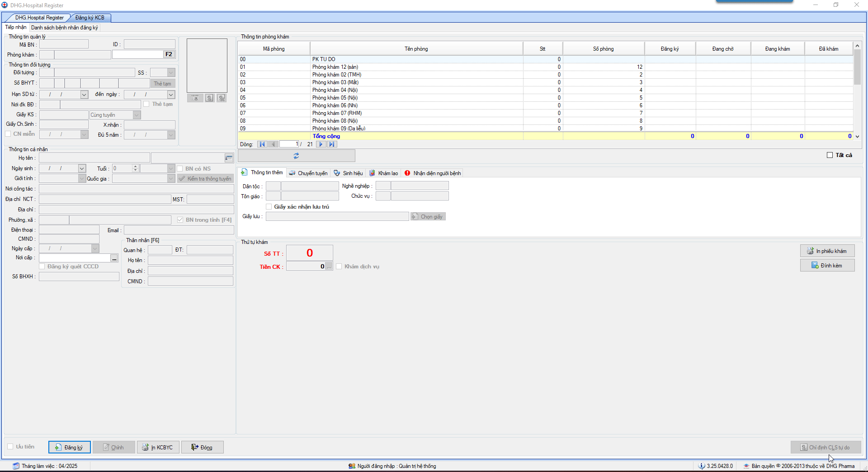
Task: Open the Nhận diện người bệnh tab
Action: 433,173
